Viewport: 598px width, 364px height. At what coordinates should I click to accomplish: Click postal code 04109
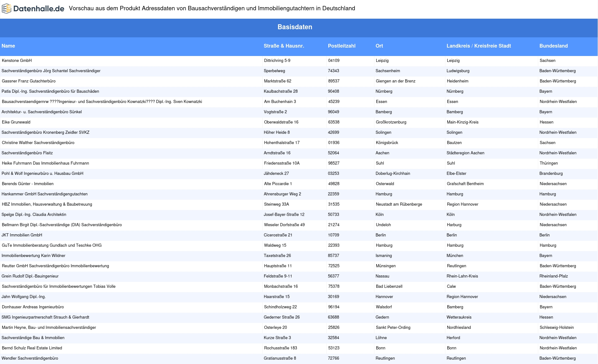tap(334, 60)
